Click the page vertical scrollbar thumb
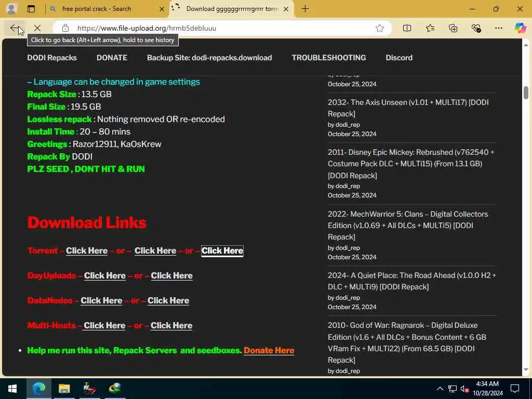Image resolution: width=532 pixels, height=399 pixels. (x=526, y=92)
